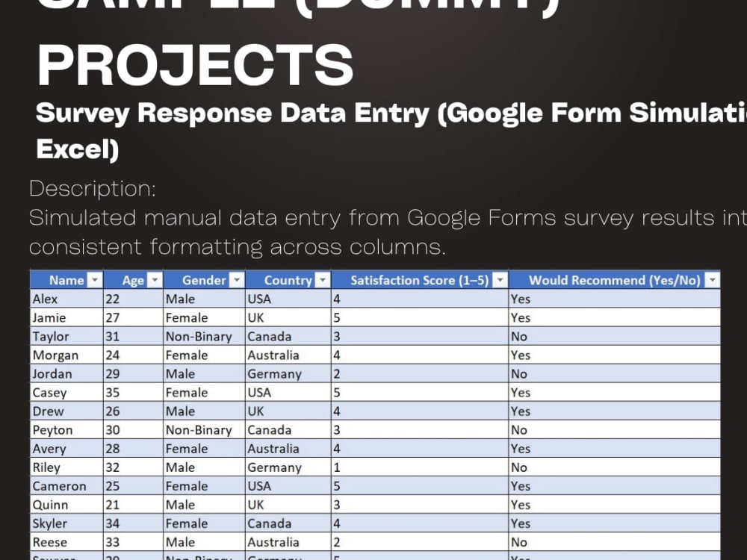Click Quinn's age cell 21
This screenshot has height=560, width=747.
pos(133,505)
